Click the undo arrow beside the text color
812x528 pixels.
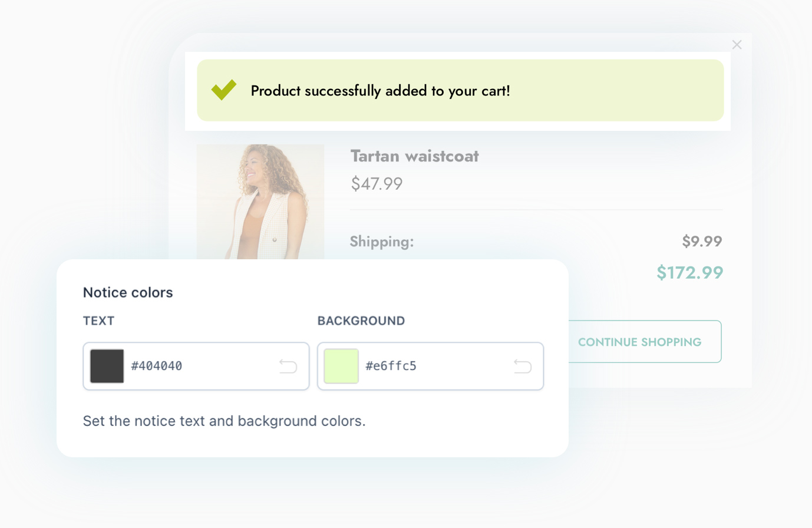click(288, 366)
